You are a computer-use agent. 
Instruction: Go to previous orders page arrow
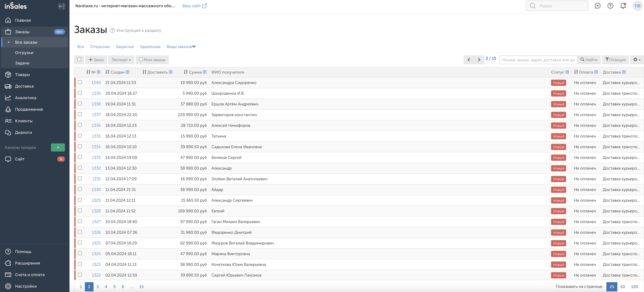[x=469, y=60]
